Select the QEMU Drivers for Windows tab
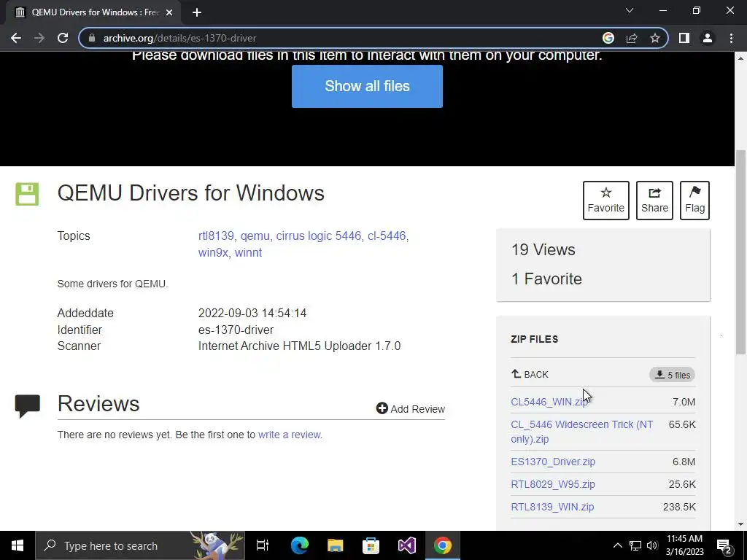747x560 pixels. [93, 12]
